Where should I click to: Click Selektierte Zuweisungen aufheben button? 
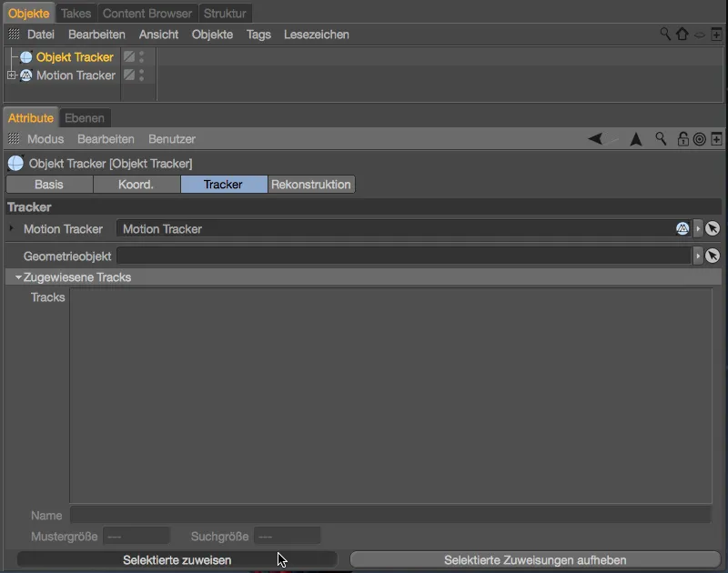(535, 560)
